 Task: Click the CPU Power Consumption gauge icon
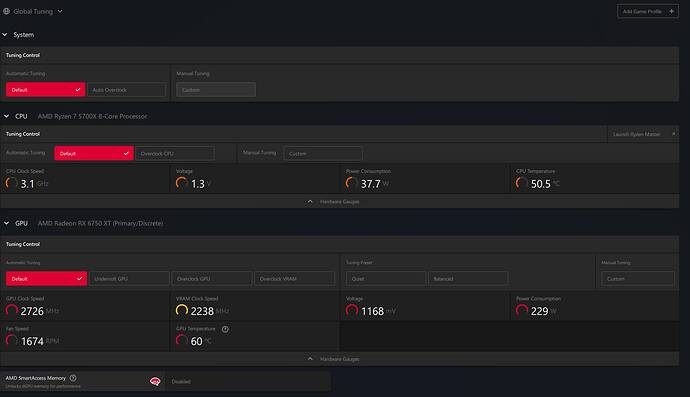click(x=352, y=183)
